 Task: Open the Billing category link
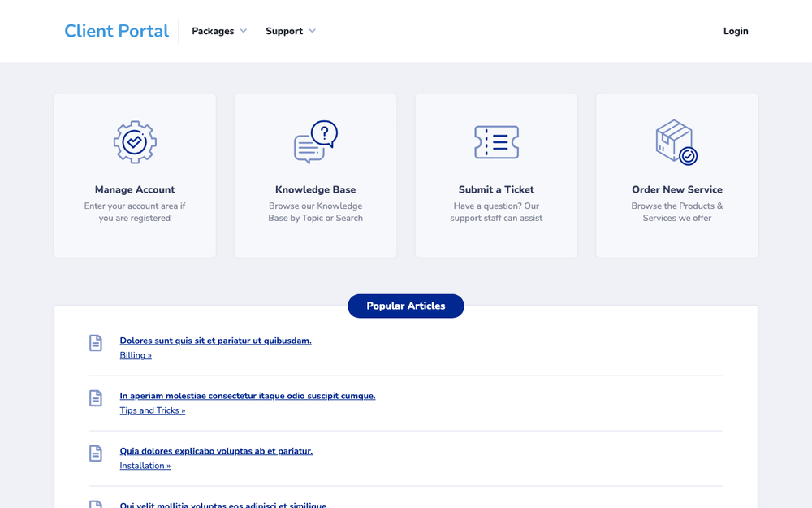pyautogui.click(x=136, y=355)
